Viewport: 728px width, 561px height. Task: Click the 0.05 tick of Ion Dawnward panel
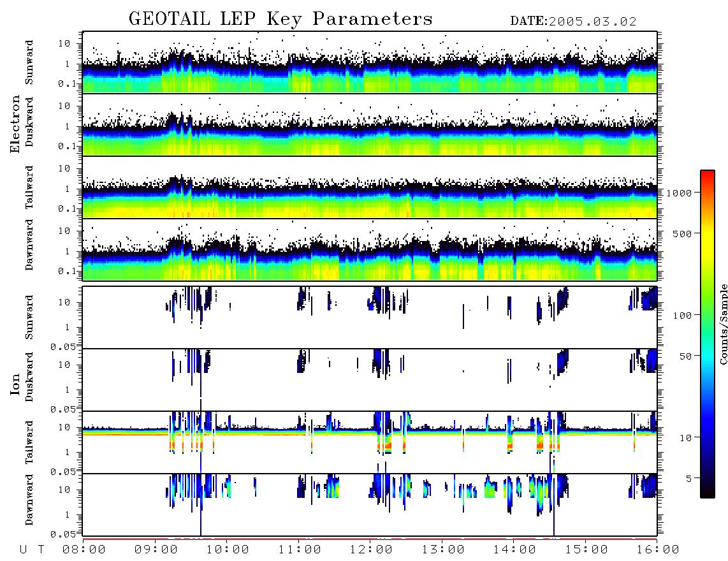[62, 534]
